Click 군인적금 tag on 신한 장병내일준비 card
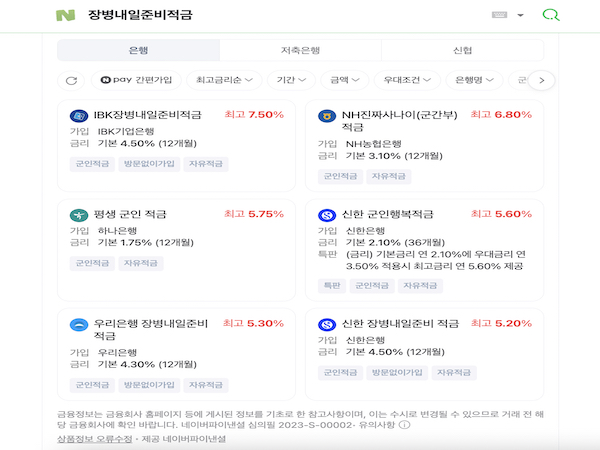 (x=340, y=373)
